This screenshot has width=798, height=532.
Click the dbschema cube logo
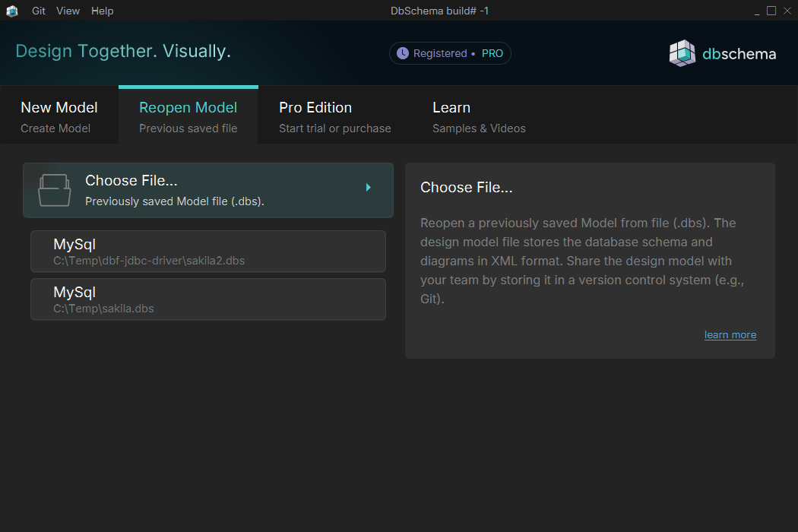click(682, 53)
